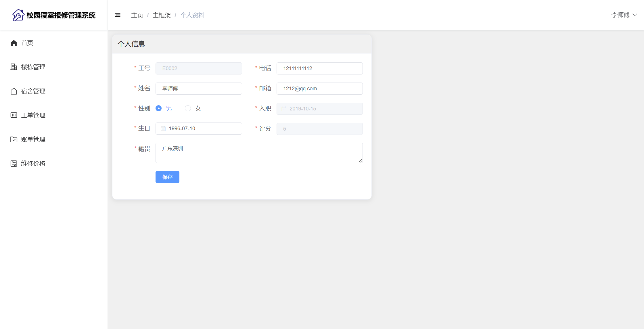Open 账单管理 menu item
The height and width of the screenshot is (329, 644).
click(33, 139)
